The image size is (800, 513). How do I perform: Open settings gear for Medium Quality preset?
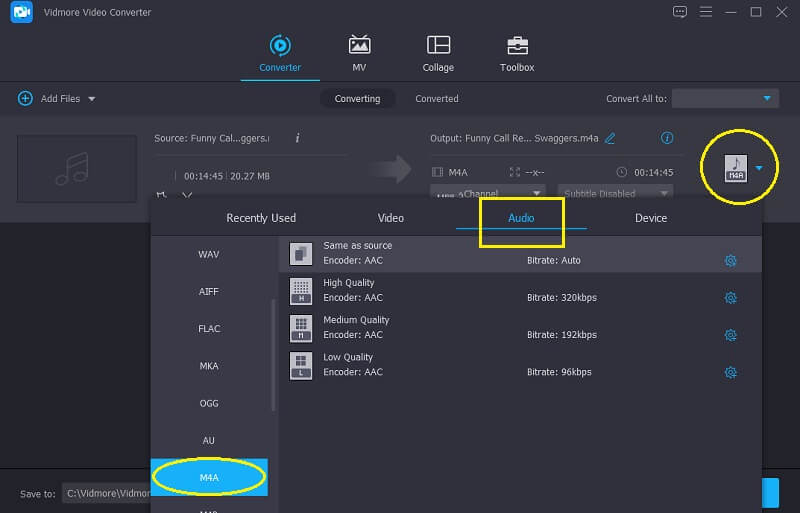[x=730, y=335]
